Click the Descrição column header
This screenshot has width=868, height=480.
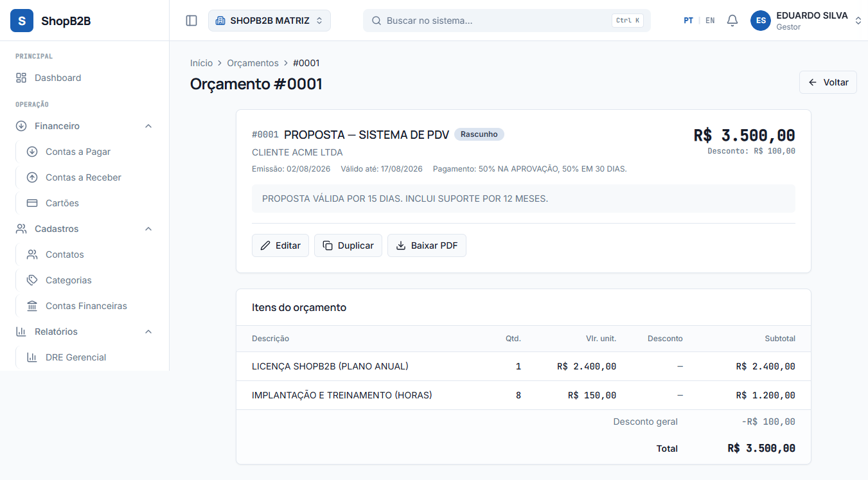(270, 339)
